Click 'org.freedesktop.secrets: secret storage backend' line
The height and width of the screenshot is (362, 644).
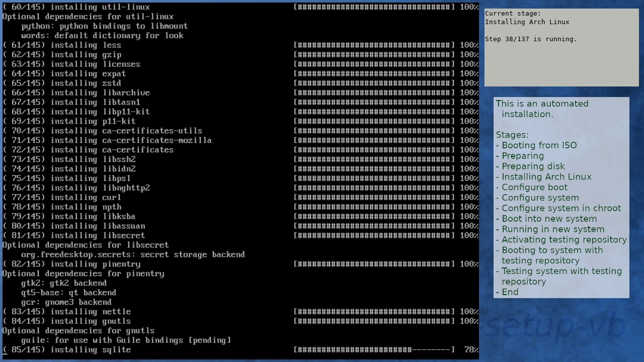pyautogui.click(x=133, y=254)
